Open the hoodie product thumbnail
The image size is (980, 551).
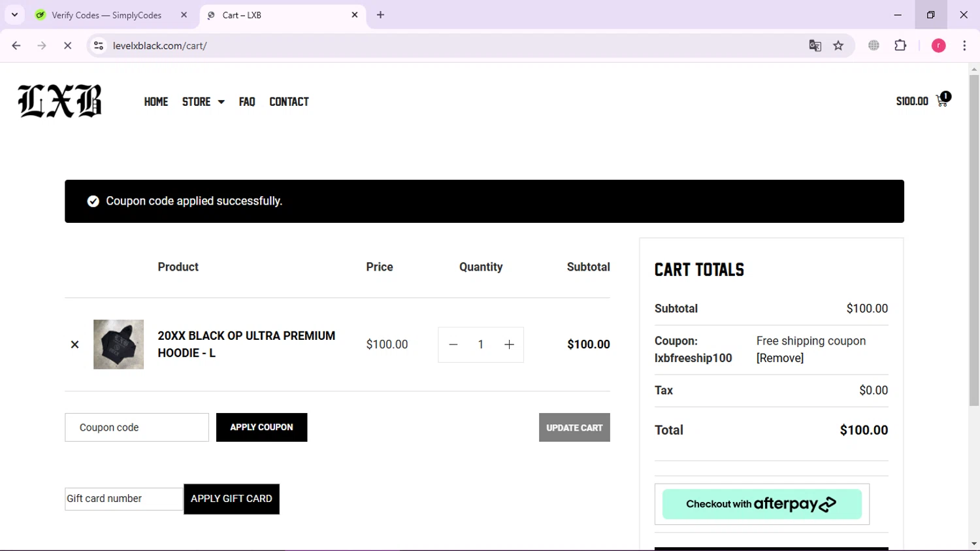pyautogui.click(x=118, y=344)
